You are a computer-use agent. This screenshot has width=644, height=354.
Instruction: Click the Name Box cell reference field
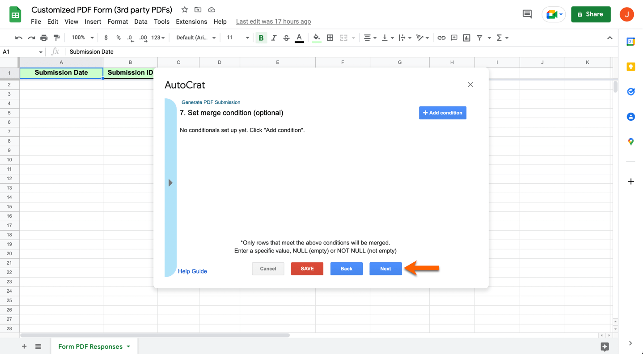pos(22,52)
